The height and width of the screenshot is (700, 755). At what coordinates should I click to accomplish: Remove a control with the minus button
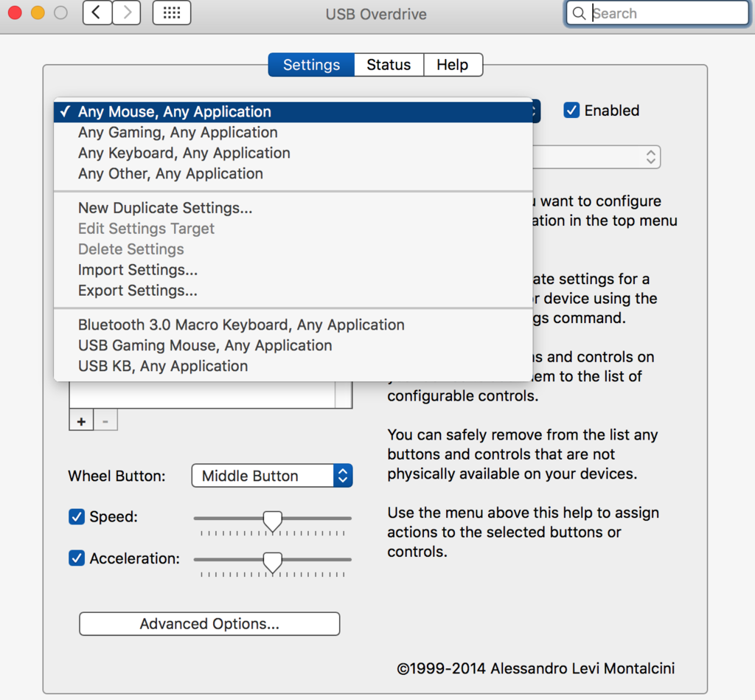pyautogui.click(x=105, y=421)
